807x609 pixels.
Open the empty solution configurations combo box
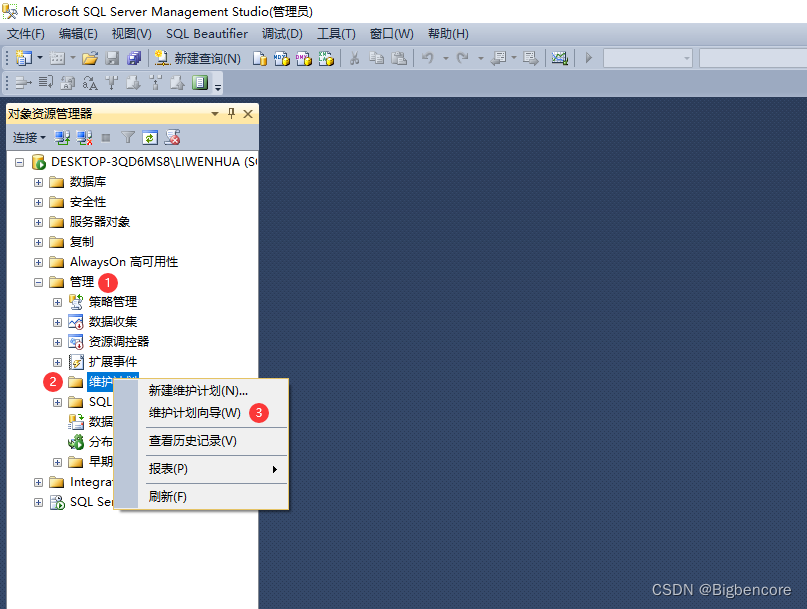(648, 58)
